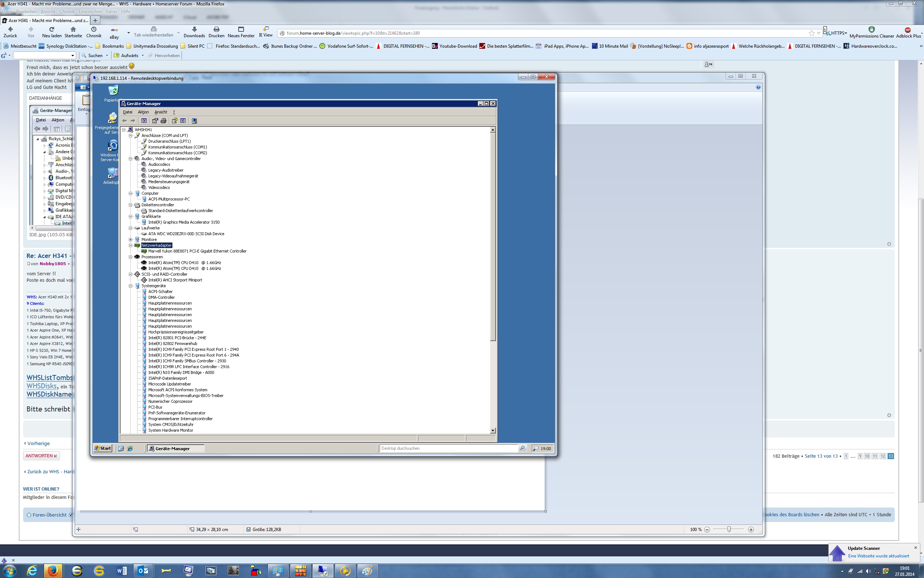
Task: Click Internet Explorer quick launch in remote taskbar
Action: (130, 448)
